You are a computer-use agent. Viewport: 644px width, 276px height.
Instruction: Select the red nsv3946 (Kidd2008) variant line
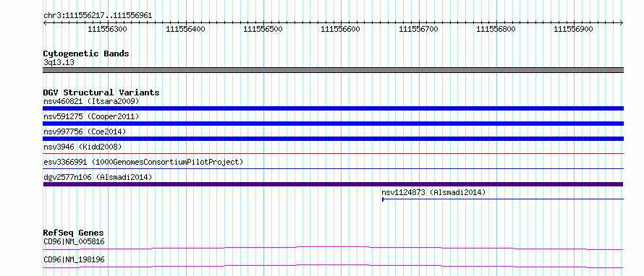tap(333, 153)
